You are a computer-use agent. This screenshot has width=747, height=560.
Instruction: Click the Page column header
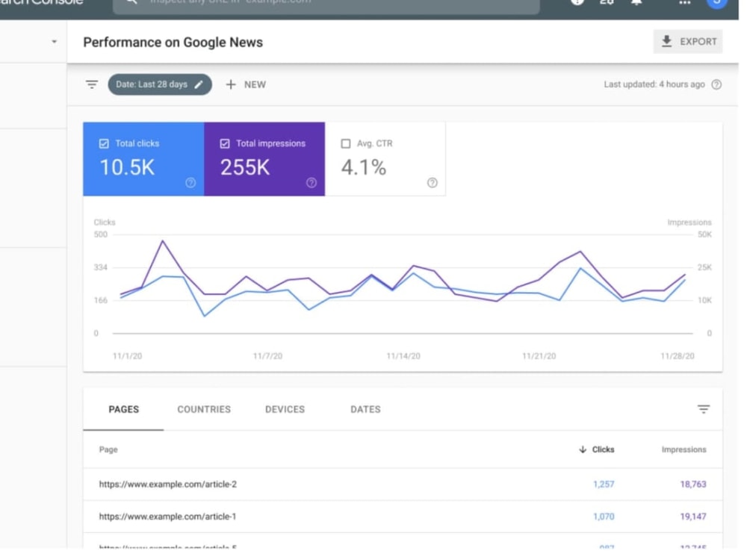(108, 449)
